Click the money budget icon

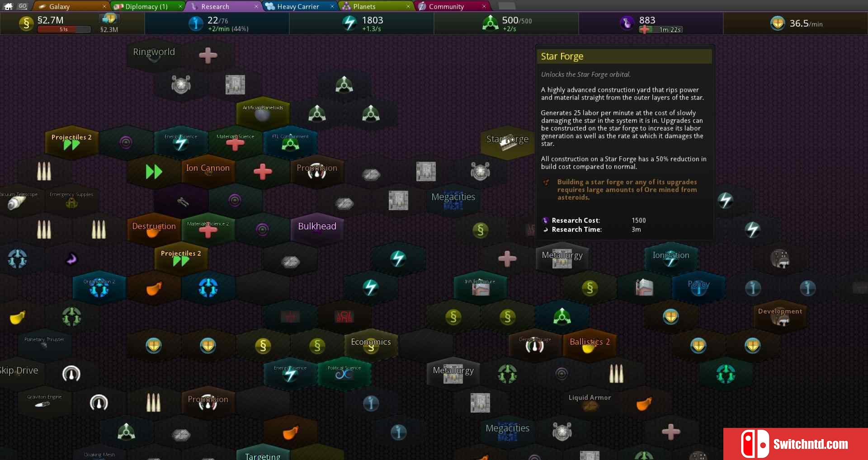[x=26, y=23]
